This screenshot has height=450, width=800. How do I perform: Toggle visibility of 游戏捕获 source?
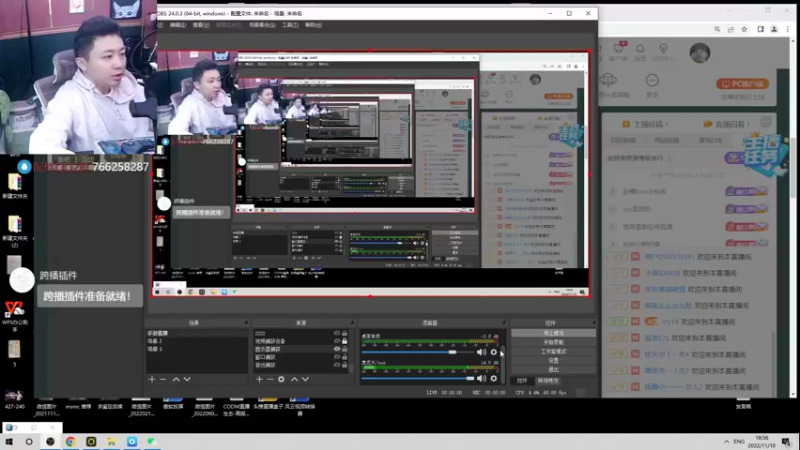tap(337, 365)
